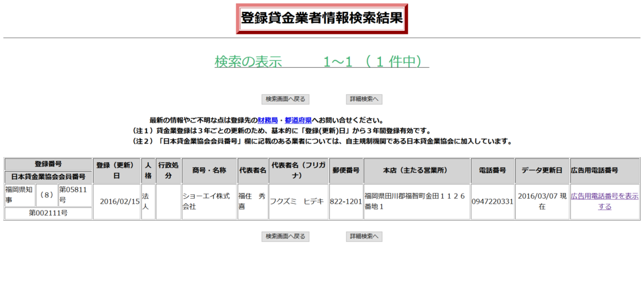Select the 人格 column header
The image size is (644, 303).
pyautogui.click(x=148, y=171)
